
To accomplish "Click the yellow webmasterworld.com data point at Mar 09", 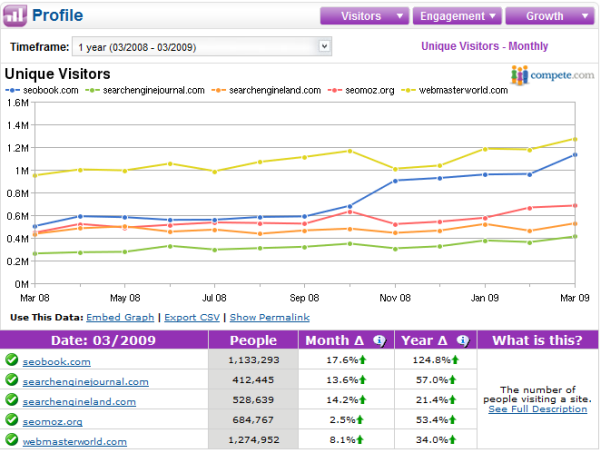I will [x=575, y=139].
